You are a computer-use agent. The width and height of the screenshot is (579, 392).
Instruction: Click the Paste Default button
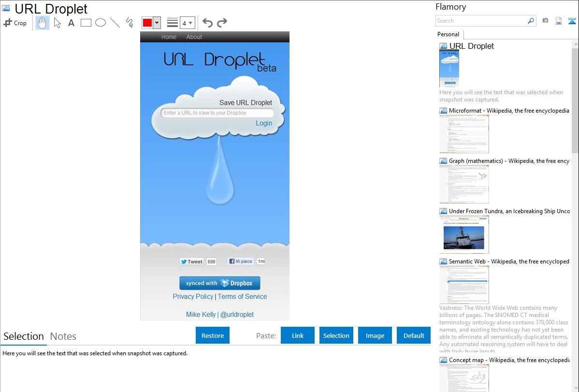(x=414, y=335)
